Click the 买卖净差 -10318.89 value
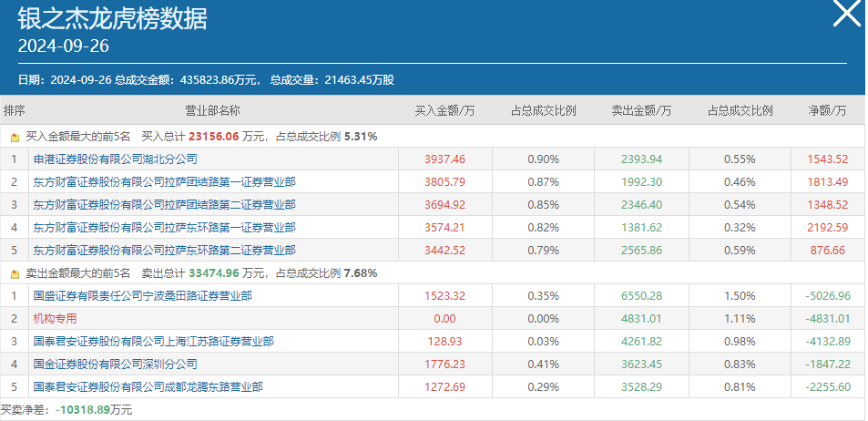The height and width of the screenshot is (421, 868). 83,410
